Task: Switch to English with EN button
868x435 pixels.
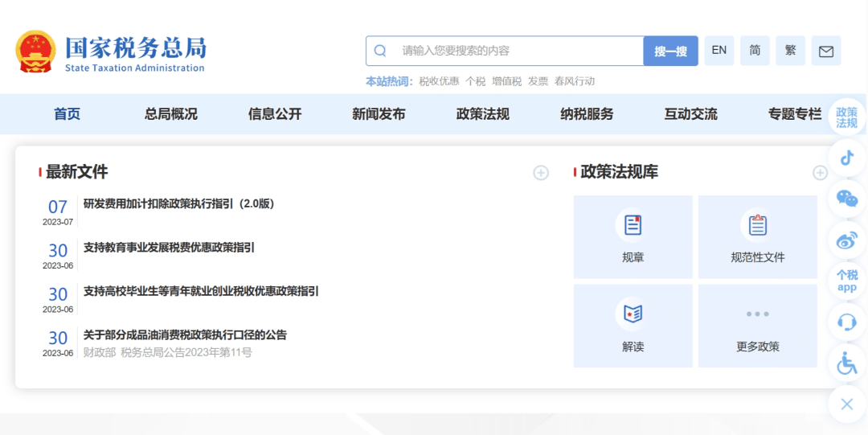Action: [x=719, y=51]
